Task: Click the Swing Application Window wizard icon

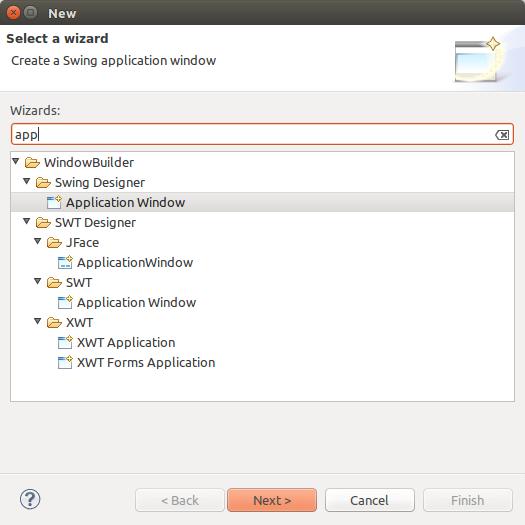Action: click(x=54, y=203)
